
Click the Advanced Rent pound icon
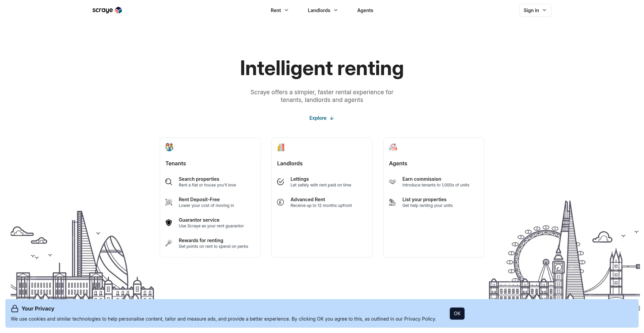coord(280,202)
